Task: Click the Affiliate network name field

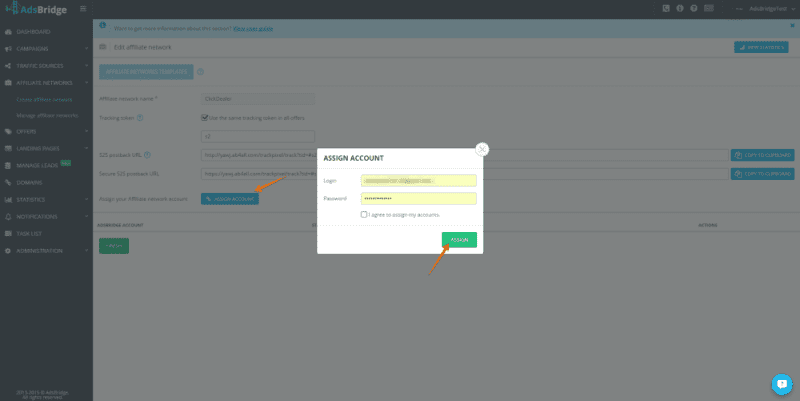Action: pos(258,99)
